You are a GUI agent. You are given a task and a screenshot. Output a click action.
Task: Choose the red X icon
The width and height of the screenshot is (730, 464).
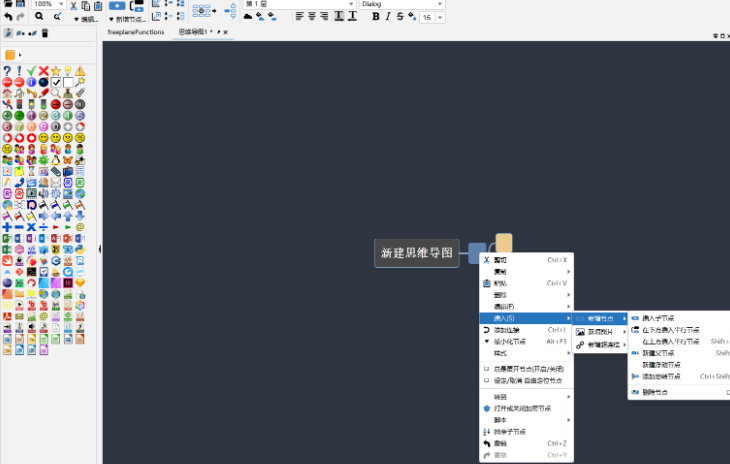43,71
